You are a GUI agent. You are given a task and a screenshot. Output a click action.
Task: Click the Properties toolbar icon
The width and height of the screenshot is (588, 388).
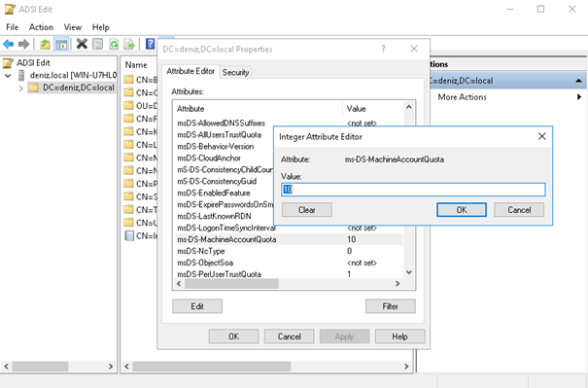(97, 45)
